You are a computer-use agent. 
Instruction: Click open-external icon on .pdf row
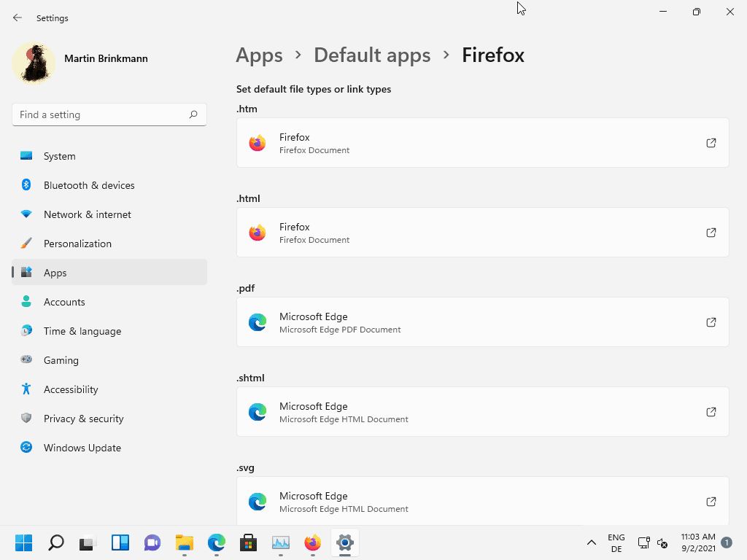[x=711, y=322]
